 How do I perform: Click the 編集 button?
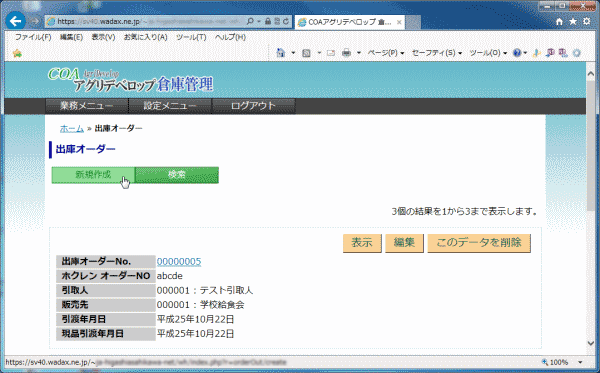(x=404, y=243)
